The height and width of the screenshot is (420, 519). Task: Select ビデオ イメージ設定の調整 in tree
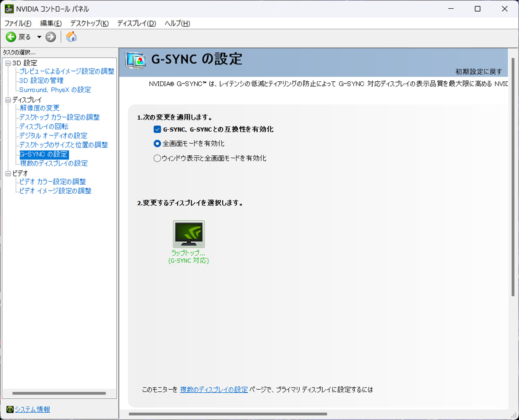(x=55, y=191)
